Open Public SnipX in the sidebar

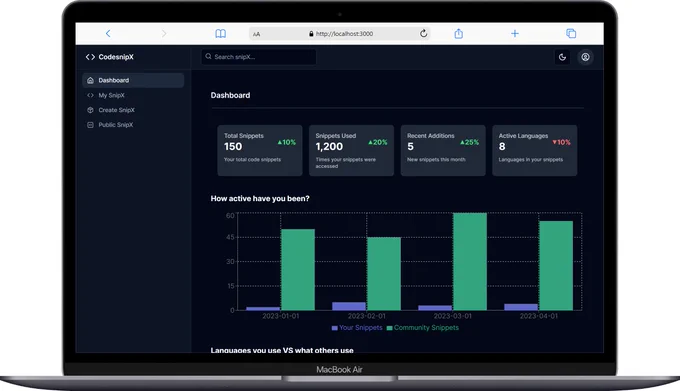133,124
